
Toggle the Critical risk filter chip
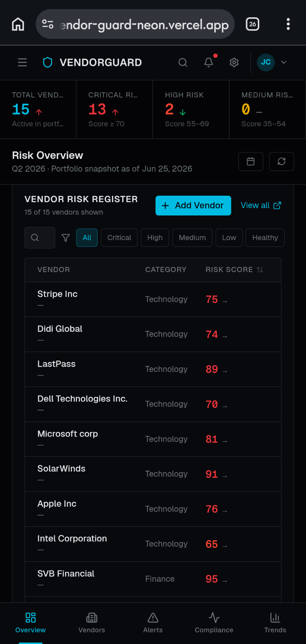pos(119,238)
